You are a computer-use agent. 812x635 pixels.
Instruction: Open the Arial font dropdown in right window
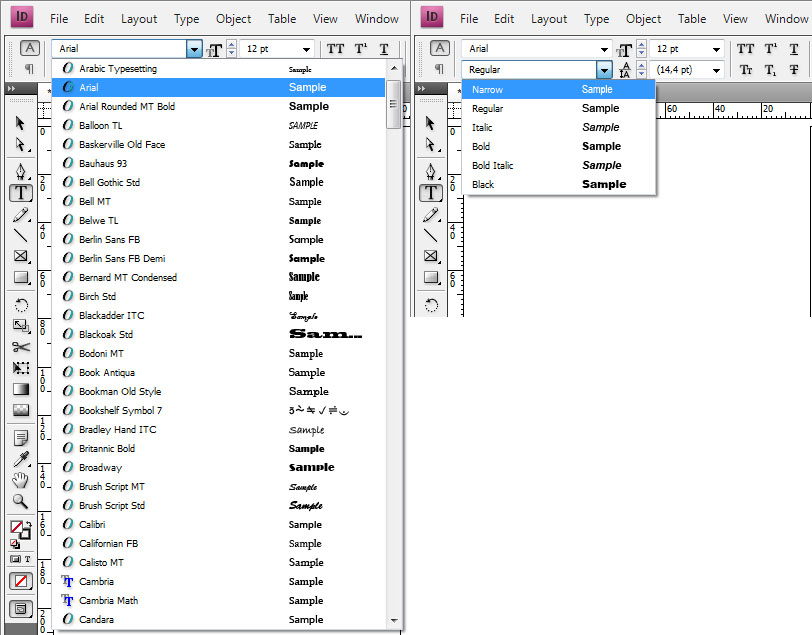click(x=604, y=49)
